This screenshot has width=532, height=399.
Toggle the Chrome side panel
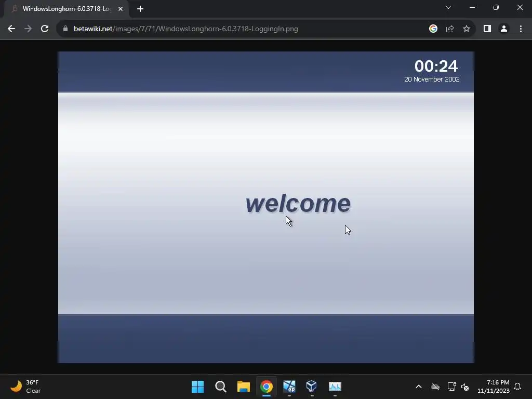pos(487,29)
